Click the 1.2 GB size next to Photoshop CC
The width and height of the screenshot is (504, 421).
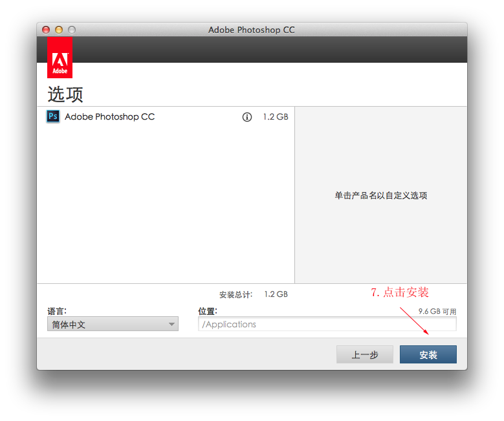click(x=276, y=117)
